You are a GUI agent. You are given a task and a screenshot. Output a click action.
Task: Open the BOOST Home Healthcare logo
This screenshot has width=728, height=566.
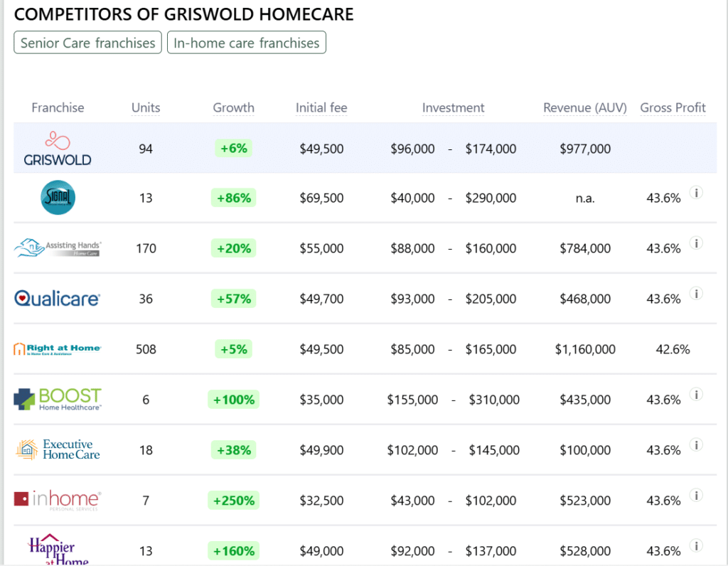coord(58,400)
